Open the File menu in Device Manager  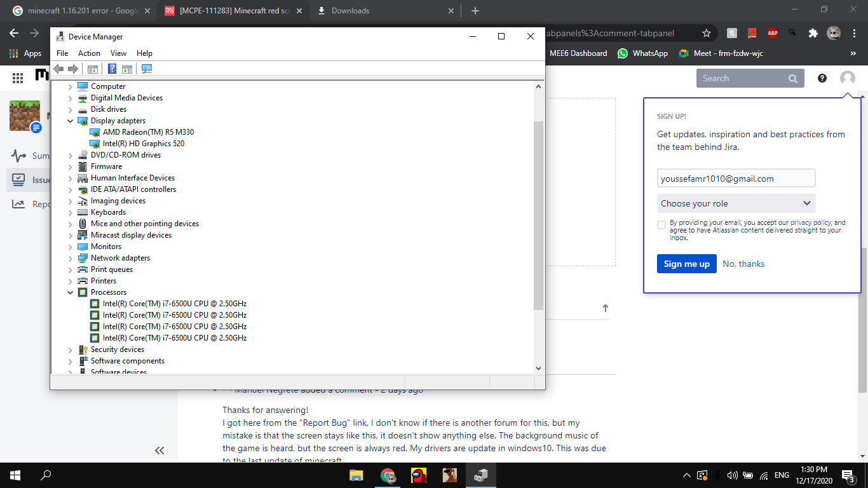pos(62,53)
